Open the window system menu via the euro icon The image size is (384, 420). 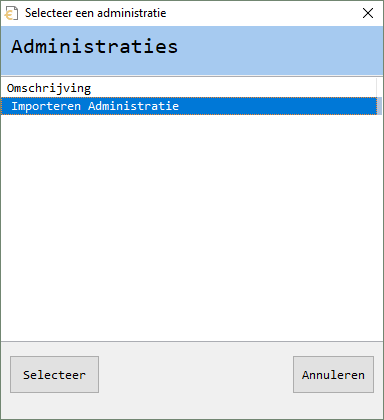[x=11, y=13]
